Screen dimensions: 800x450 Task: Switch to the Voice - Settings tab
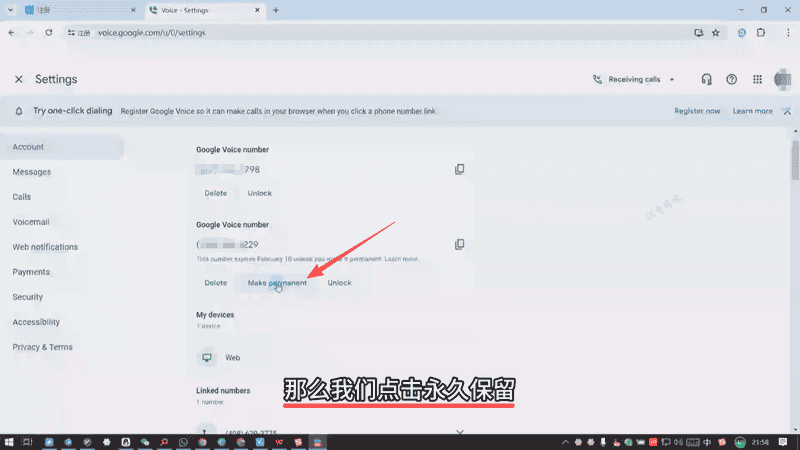pyautogui.click(x=205, y=10)
